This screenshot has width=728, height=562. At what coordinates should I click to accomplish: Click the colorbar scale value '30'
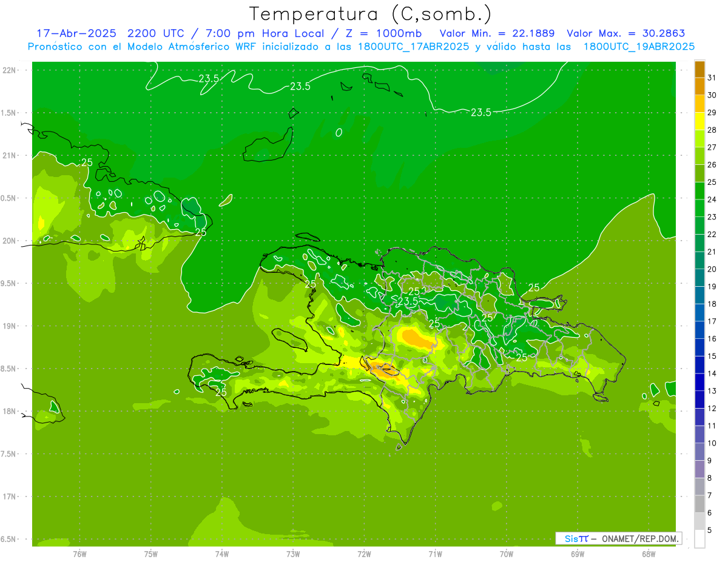coord(712,95)
